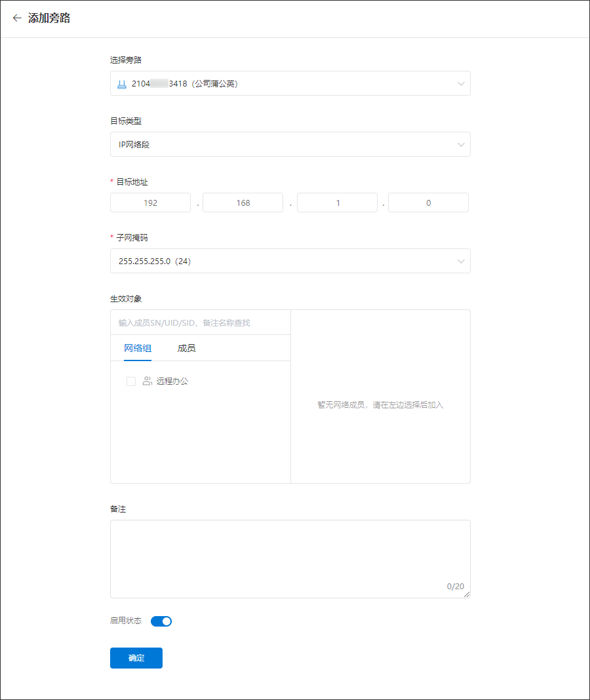Click the 目标地址 label
Screen dimensions: 590x700
[x=132, y=182]
